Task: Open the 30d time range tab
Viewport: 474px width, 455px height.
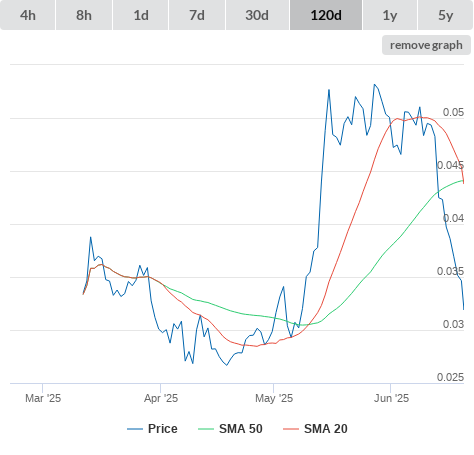Action: coord(257,15)
